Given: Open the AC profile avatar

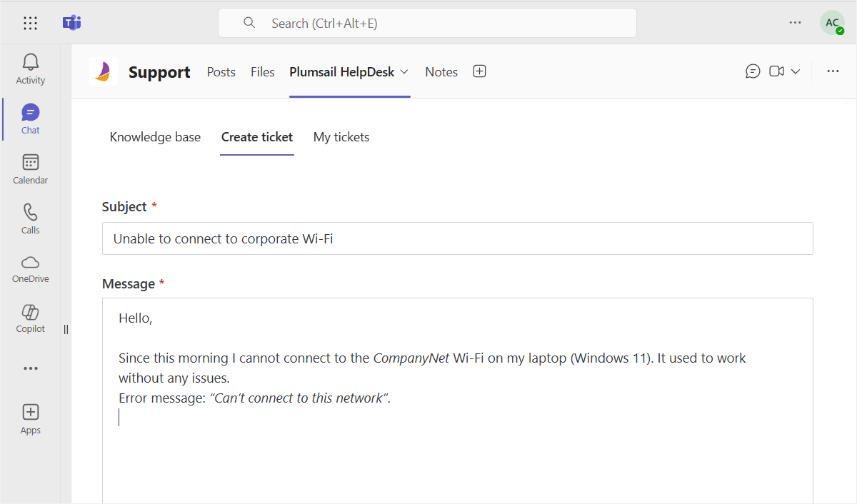Looking at the screenshot, I should click(832, 23).
